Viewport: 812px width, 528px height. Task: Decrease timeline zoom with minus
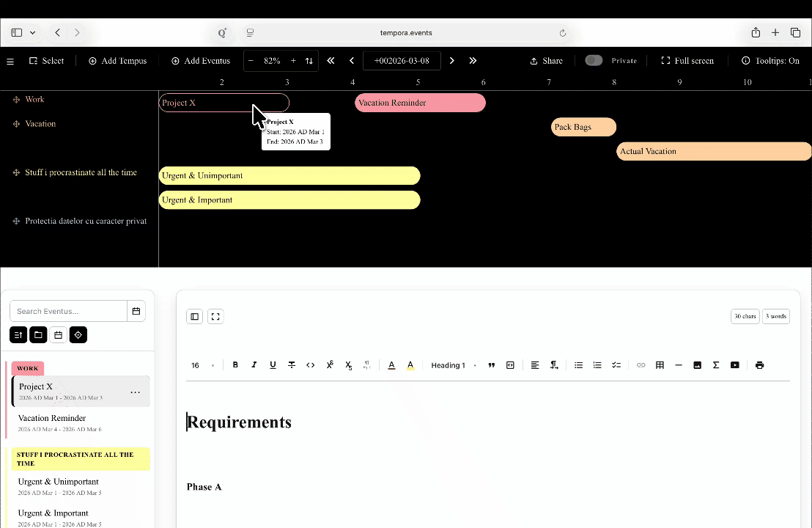pyautogui.click(x=251, y=61)
